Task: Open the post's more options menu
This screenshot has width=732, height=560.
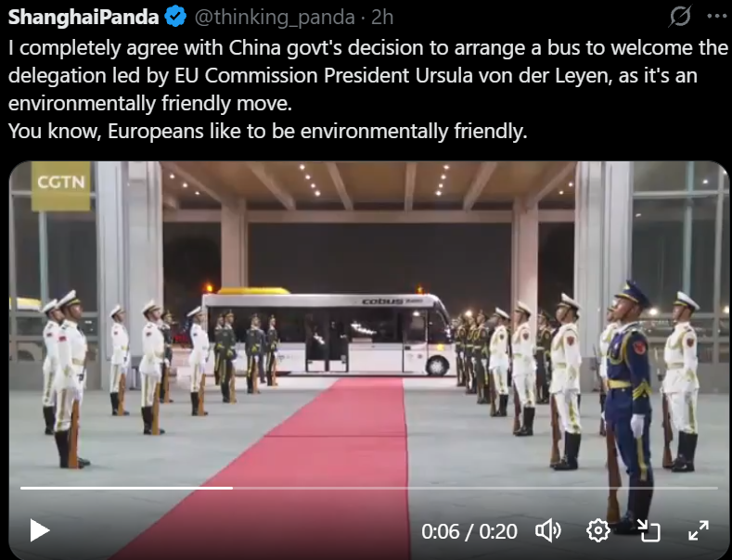Action: (716, 17)
